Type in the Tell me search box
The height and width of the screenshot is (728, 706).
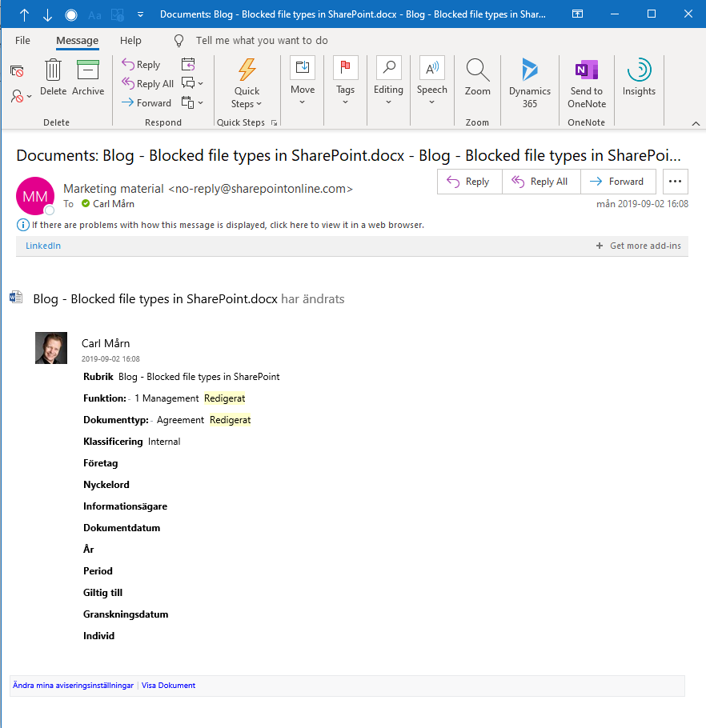[261, 41]
